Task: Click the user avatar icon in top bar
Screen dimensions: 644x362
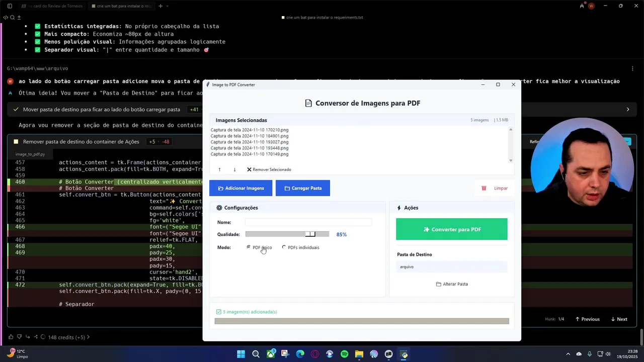Action: pyautogui.click(x=591, y=6)
